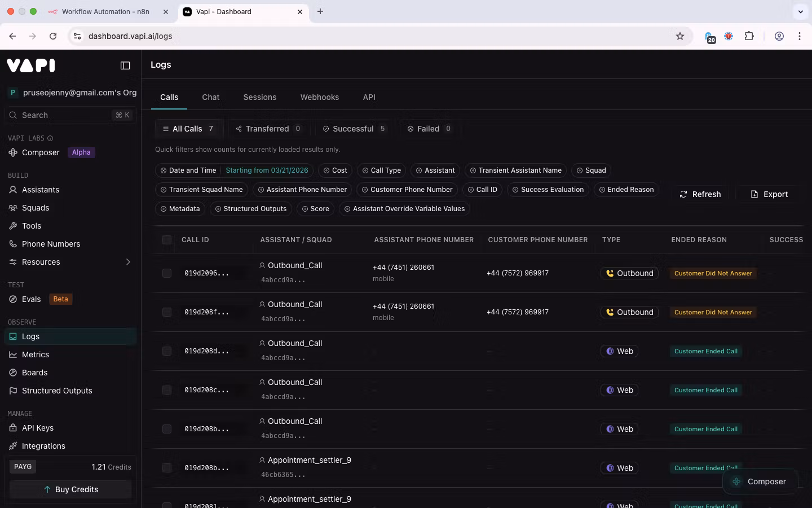This screenshot has width=812, height=508.
Task: Click the Buy Credits button
Action: point(70,489)
